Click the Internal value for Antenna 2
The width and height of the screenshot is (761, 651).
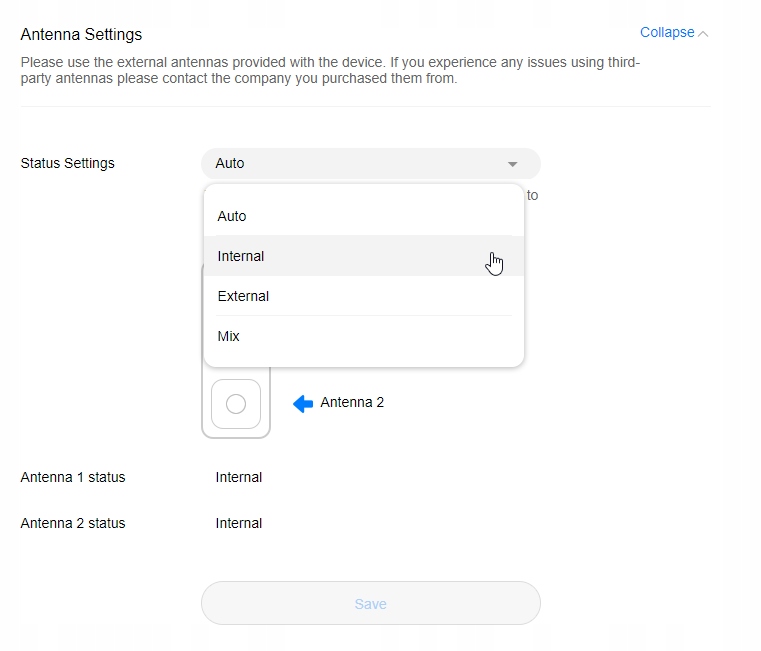pyautogui.click(x=239, y=523)
